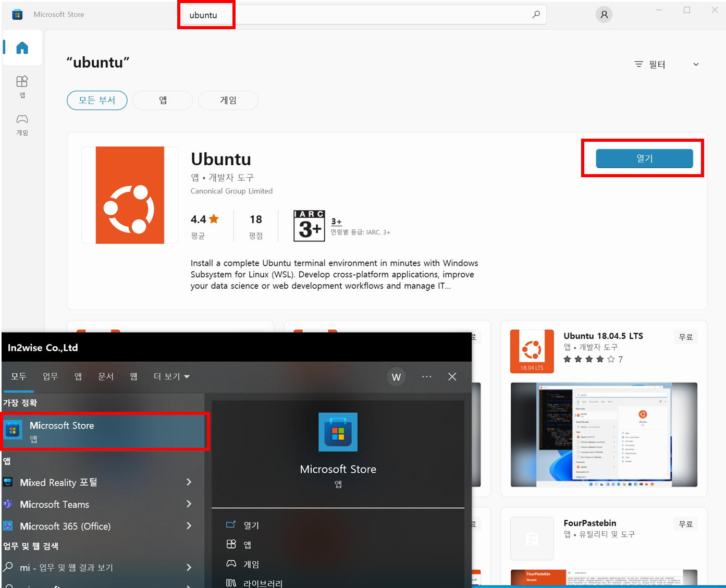The width and height of the screenshot is (726, 588).
Task: Expand the 'mi - 업무 및 웹 결과 보기' arrow
Action: pos(189,567)
